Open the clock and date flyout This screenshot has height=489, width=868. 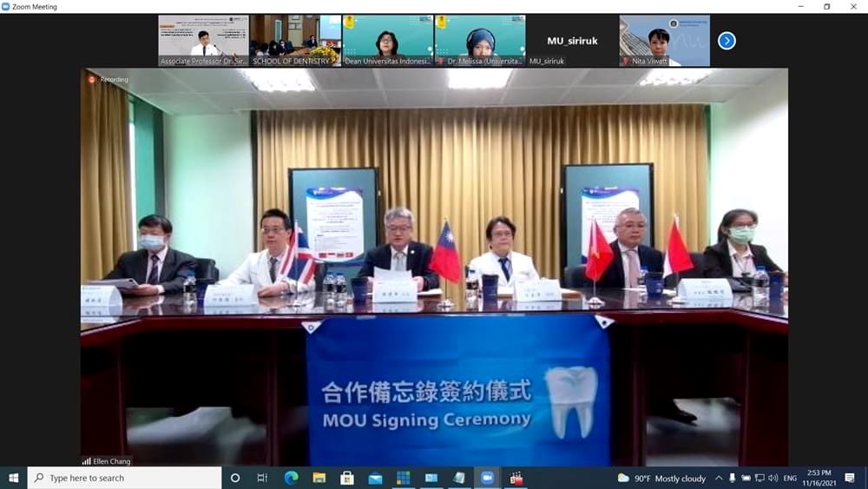click(818, 478)
